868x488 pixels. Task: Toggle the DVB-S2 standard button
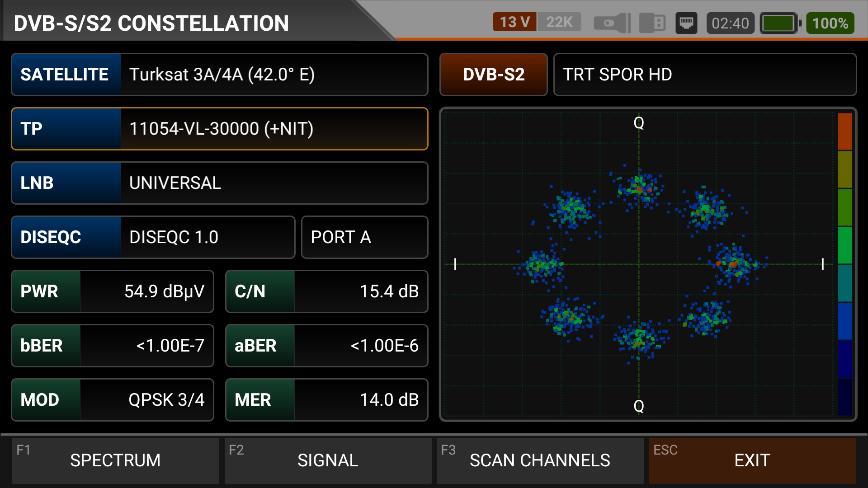coord(493,75)
